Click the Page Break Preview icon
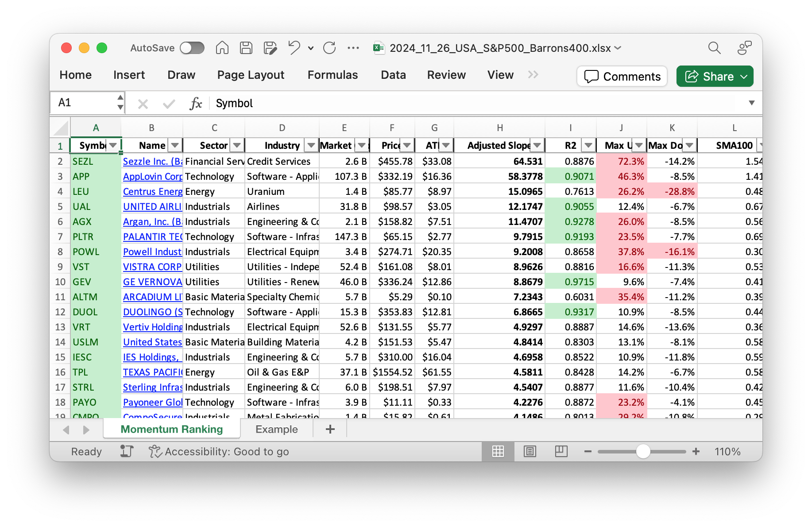812x527 pixels. click(x=561, y=451)
